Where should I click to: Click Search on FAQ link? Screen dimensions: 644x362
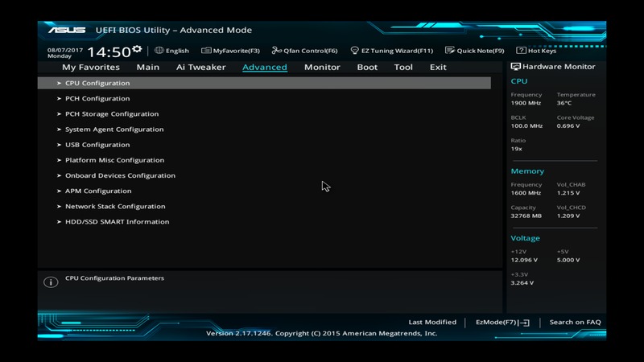(575, 323)
